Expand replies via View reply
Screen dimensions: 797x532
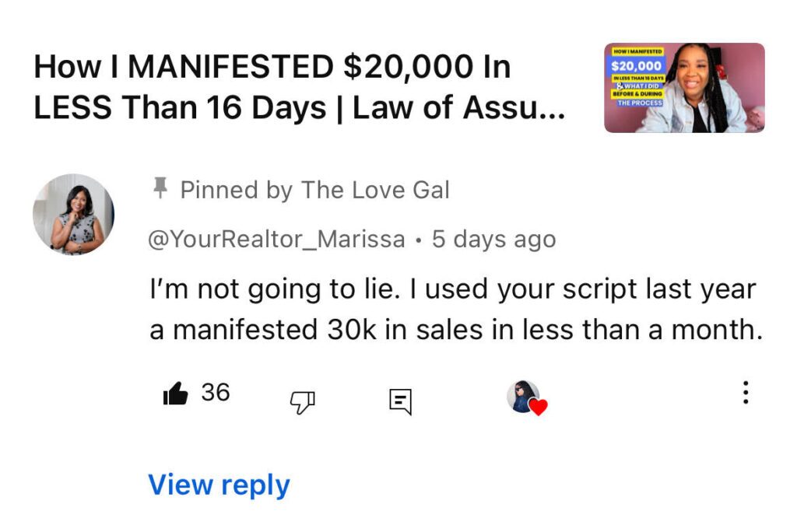click(219, 485)
